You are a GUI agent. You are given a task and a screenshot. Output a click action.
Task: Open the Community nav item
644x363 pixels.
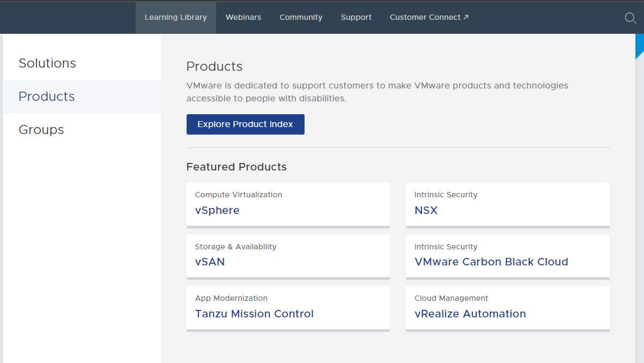coord(301,18)
